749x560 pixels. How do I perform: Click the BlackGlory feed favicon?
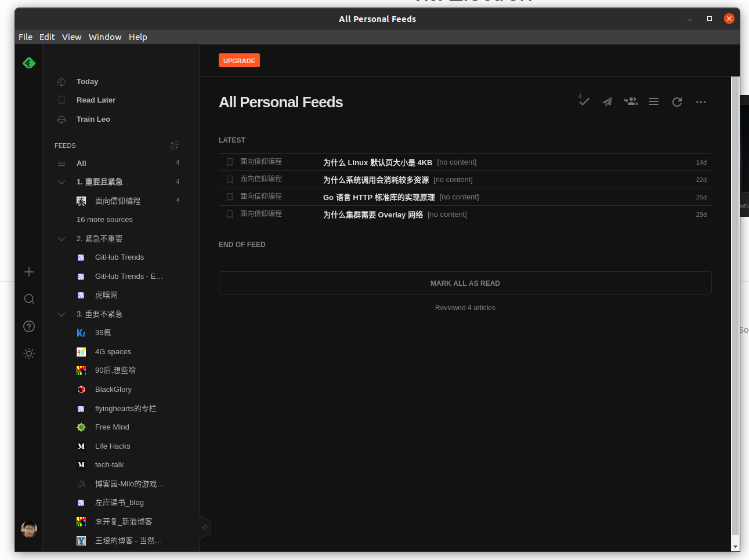pos(81,390)
